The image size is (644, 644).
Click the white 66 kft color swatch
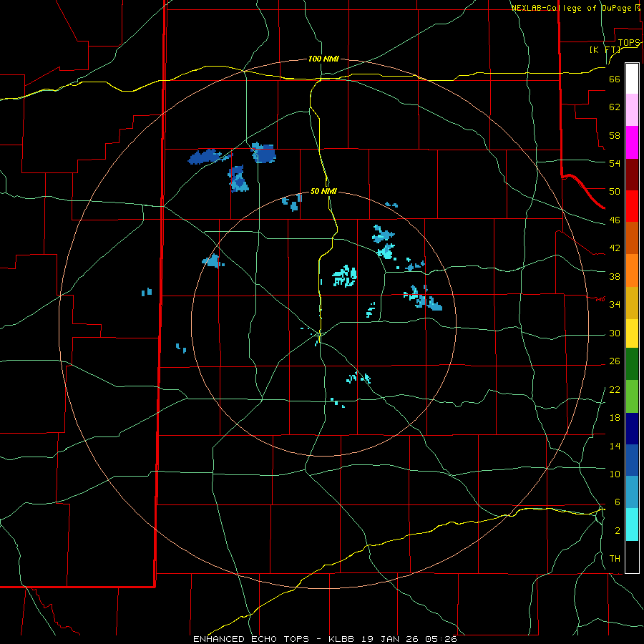632,79
